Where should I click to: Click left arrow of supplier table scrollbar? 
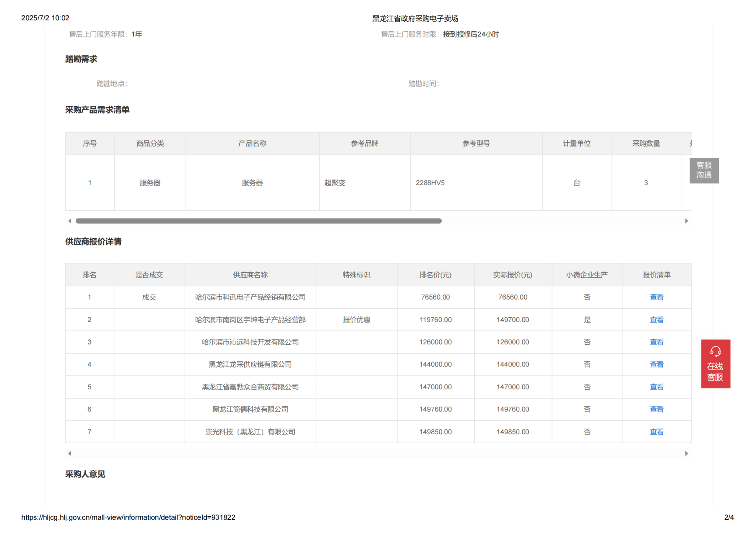[70, 453]
